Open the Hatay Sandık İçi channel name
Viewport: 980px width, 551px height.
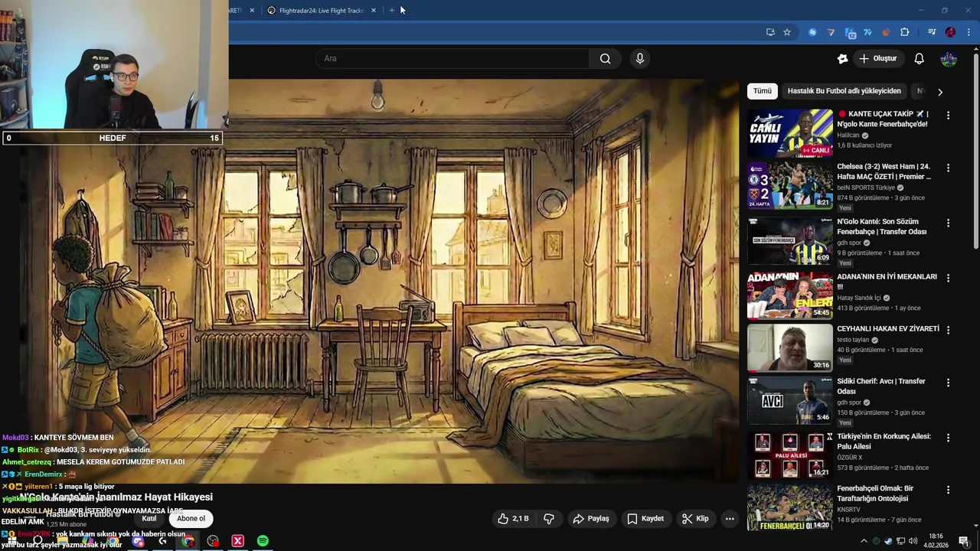(859, 298)
